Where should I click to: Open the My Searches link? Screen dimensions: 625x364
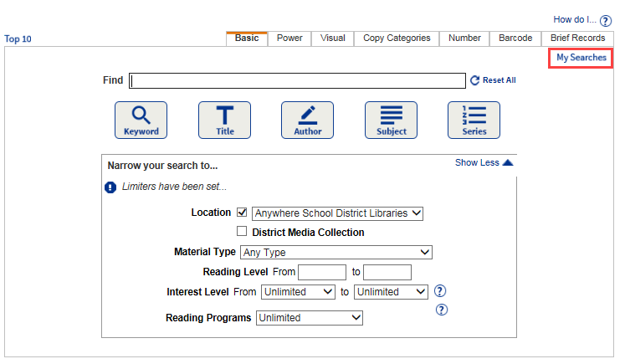pyautogui.click(x=581, y=58)
